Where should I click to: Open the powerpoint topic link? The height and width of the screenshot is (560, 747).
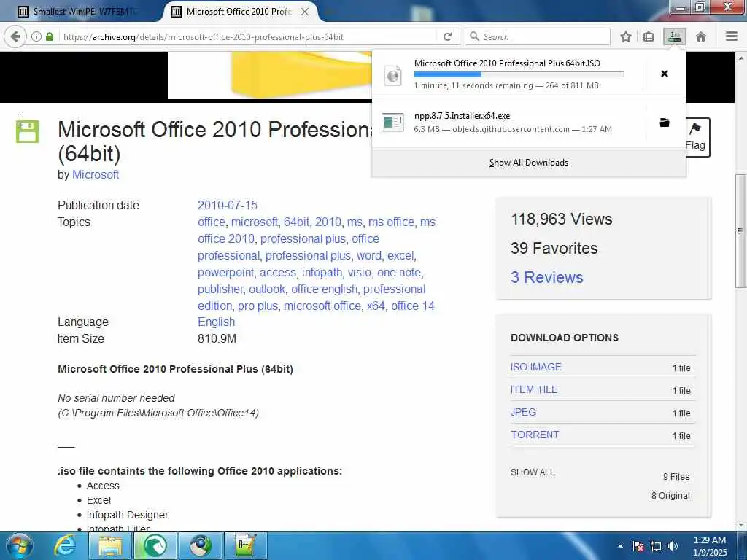coord(226,273)
